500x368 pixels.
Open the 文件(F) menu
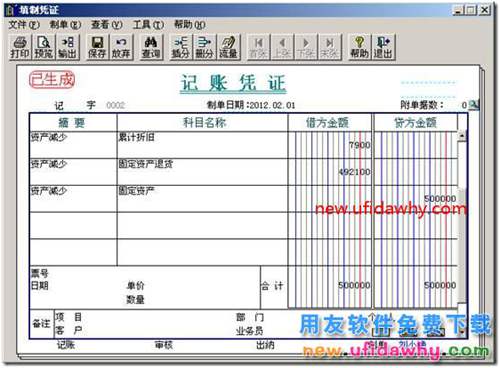tap(24, 25)
